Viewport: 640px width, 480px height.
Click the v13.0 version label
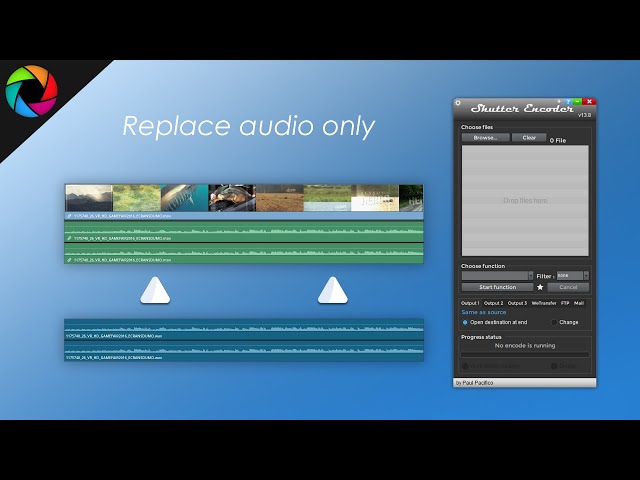(x=584, y=116)
